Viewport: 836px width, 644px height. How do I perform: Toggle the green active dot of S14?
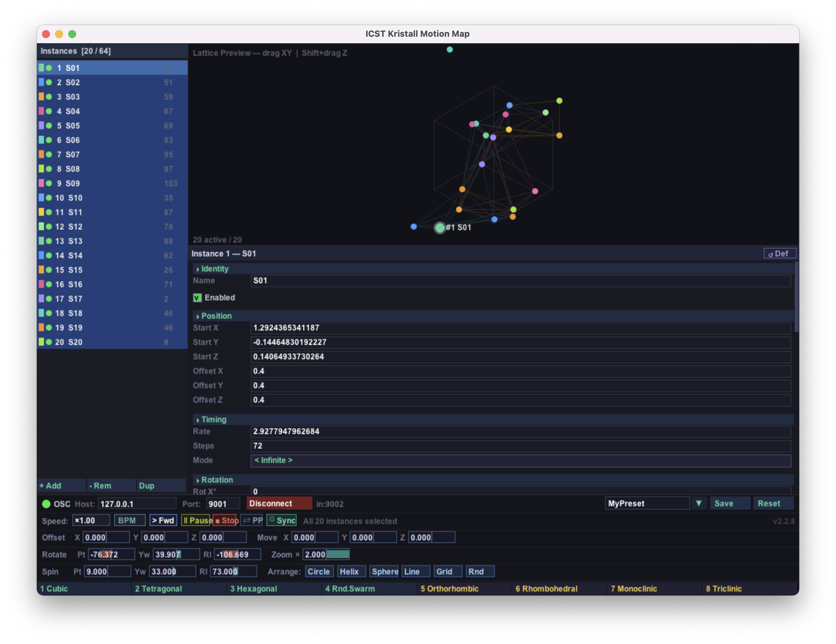point(49,255)
